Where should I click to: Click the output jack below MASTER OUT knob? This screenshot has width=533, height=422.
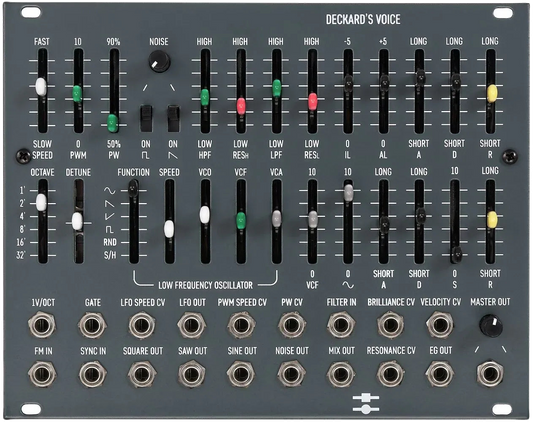click(x=490, y=374)
